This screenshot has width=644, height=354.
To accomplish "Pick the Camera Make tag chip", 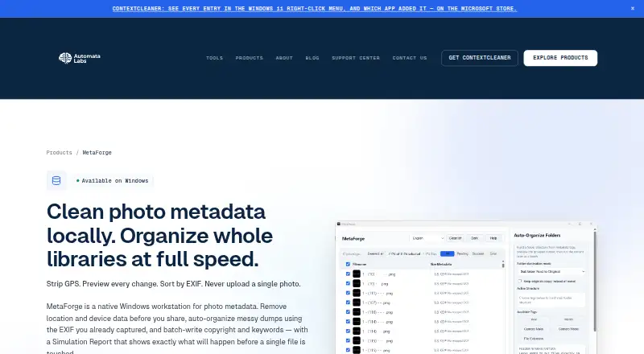I will tap(534, 329).
